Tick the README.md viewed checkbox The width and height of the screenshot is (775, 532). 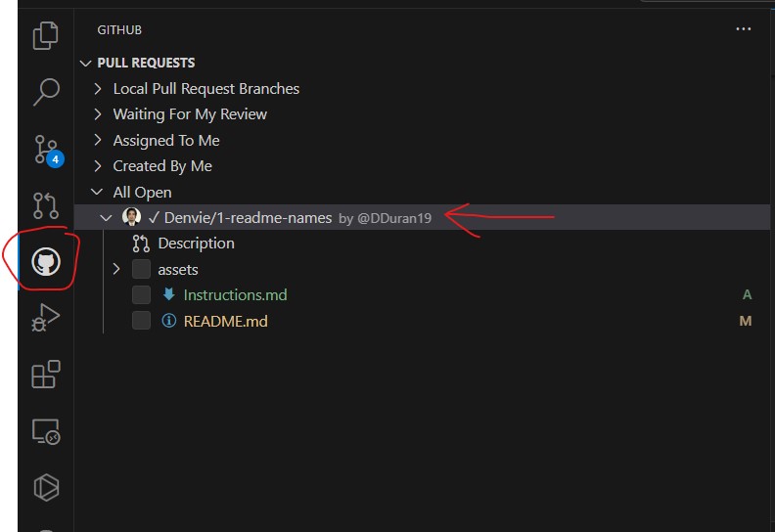click(142, 321)
